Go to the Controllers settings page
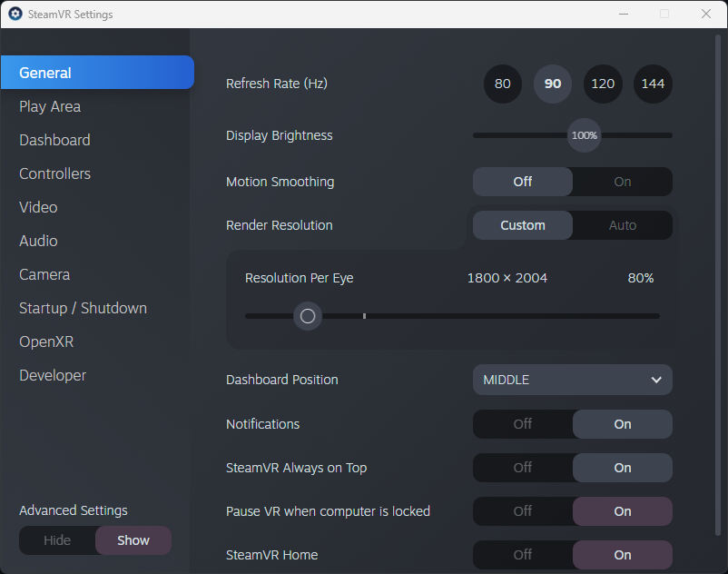This screenshot has width=728, height=574. [54, 173]
